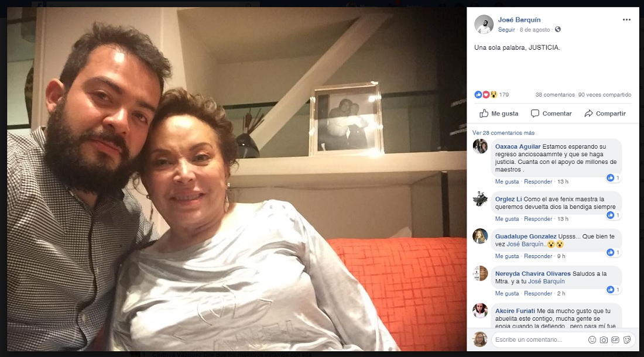View the reaction icons with 179 count
The height and width of the screenshot is (357, 644).
click(492, 95)
